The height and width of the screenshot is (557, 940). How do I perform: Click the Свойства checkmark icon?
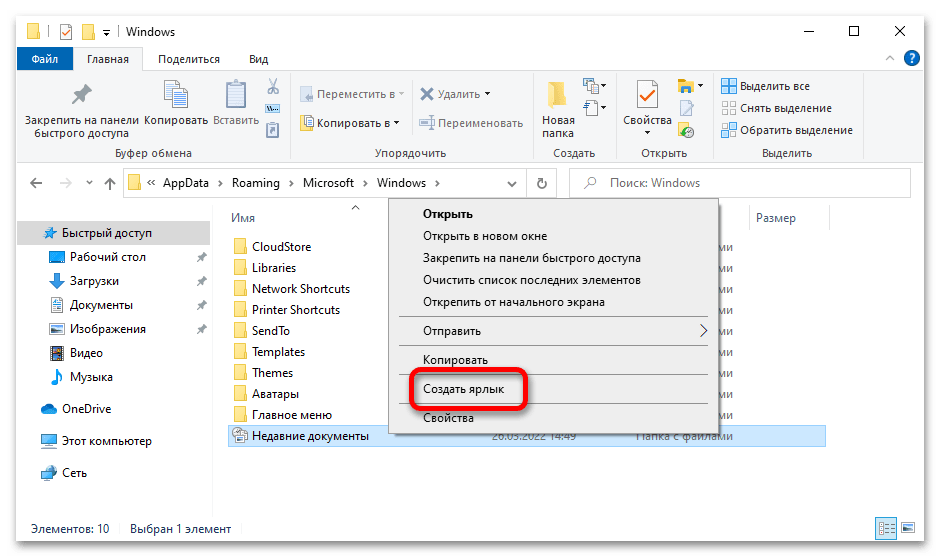pyautogui.click(x=647, y=95)
